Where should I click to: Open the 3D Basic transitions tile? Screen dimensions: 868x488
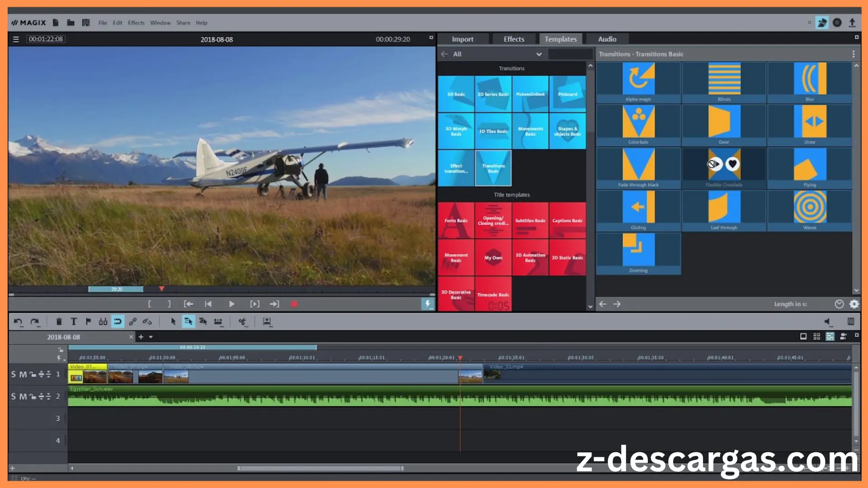coord(456,94)
